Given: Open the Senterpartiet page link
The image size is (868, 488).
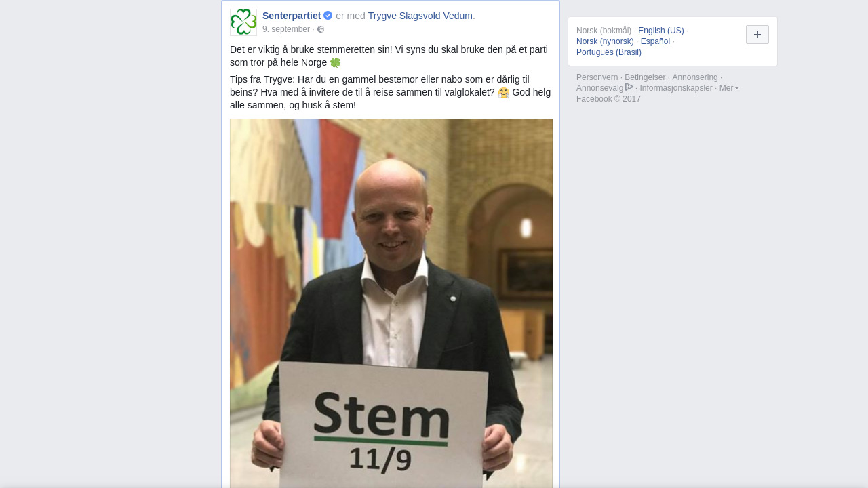Looking at the screenshot, I should (292, 16).
